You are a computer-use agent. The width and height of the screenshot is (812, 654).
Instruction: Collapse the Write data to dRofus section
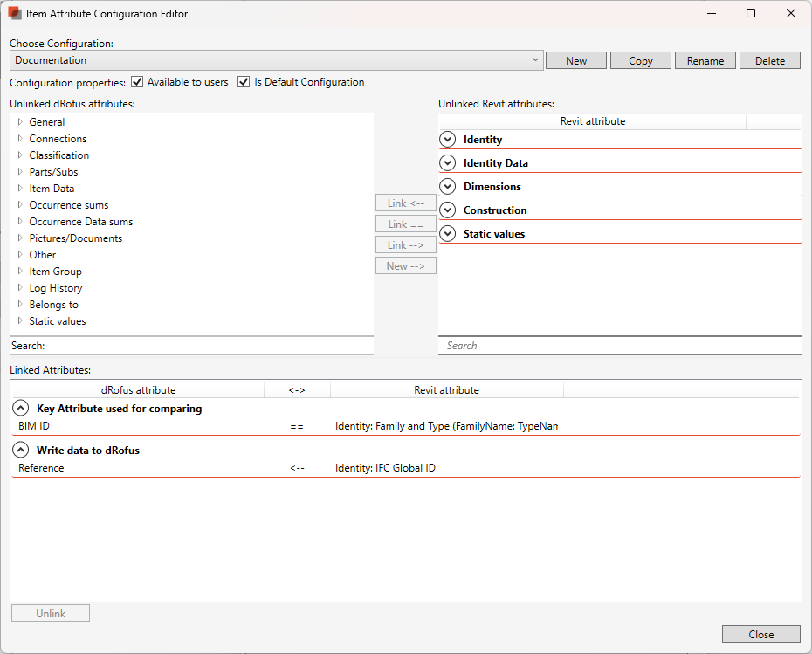pos(21,451)
